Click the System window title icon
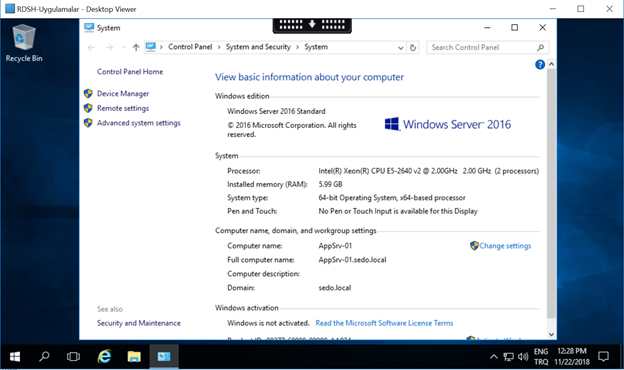Image resolution: width=624 pixels, height=370 pixels. click(x=89, y=27)
